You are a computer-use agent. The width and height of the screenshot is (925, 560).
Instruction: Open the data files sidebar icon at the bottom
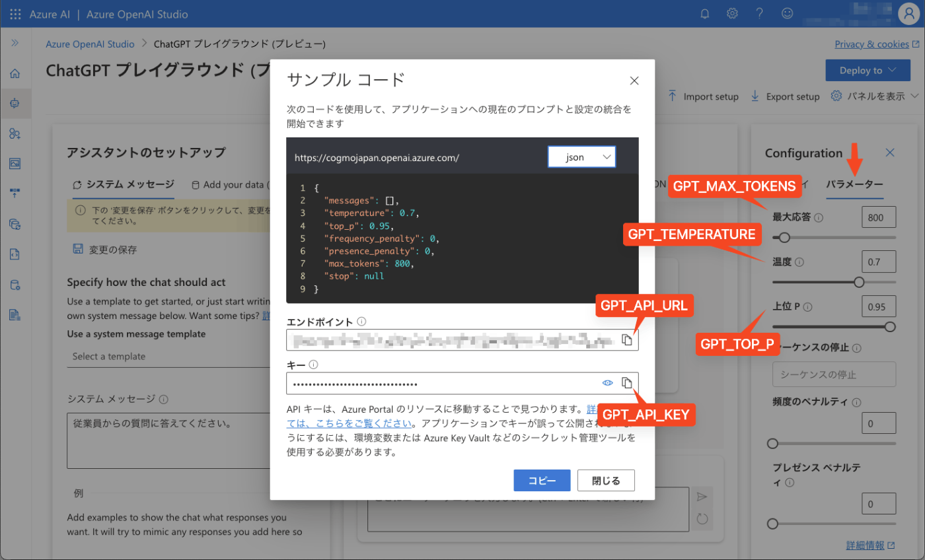(x=15, y=314)
